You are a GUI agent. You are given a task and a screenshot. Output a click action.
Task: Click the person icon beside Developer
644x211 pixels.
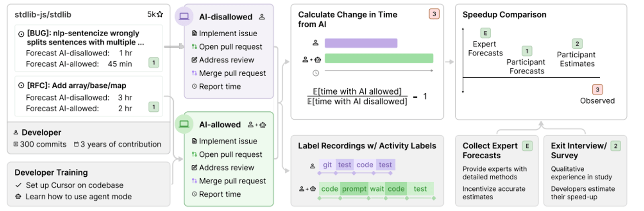tap(16, 132)
